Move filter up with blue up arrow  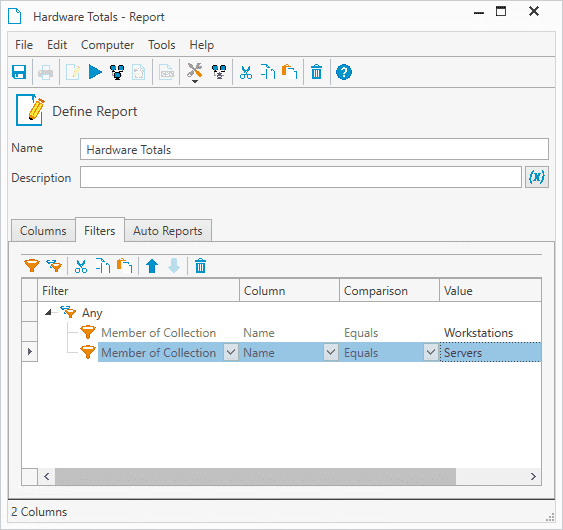(x=152, y=266)
